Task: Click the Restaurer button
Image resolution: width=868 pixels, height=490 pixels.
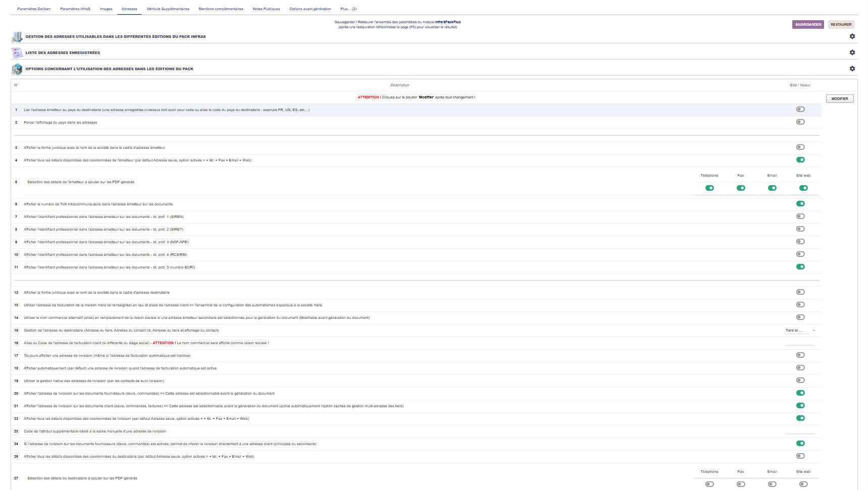Action: 841,24
